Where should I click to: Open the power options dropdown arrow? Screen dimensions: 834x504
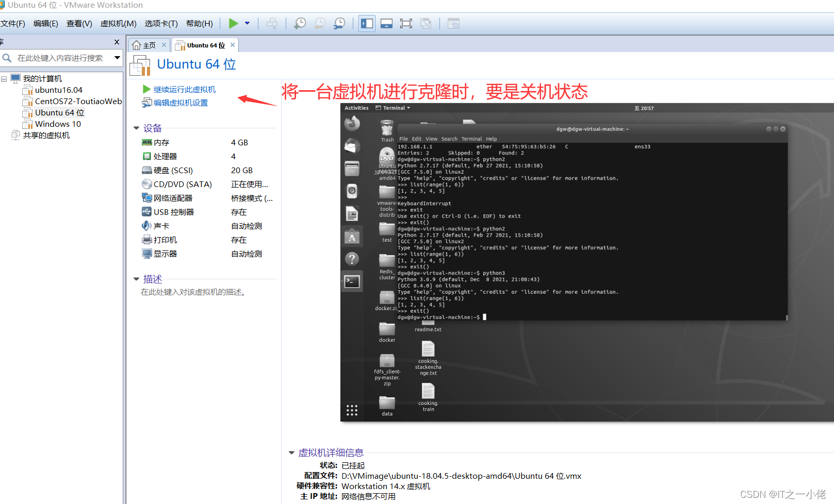247,23
